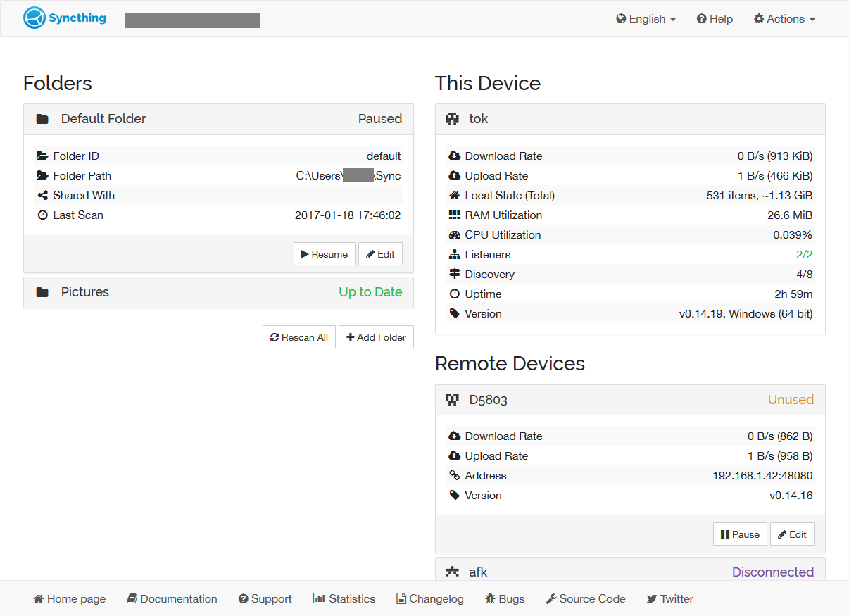Click Rescan All button
Screen dimensions: 849x616
[x=299, y=337]
